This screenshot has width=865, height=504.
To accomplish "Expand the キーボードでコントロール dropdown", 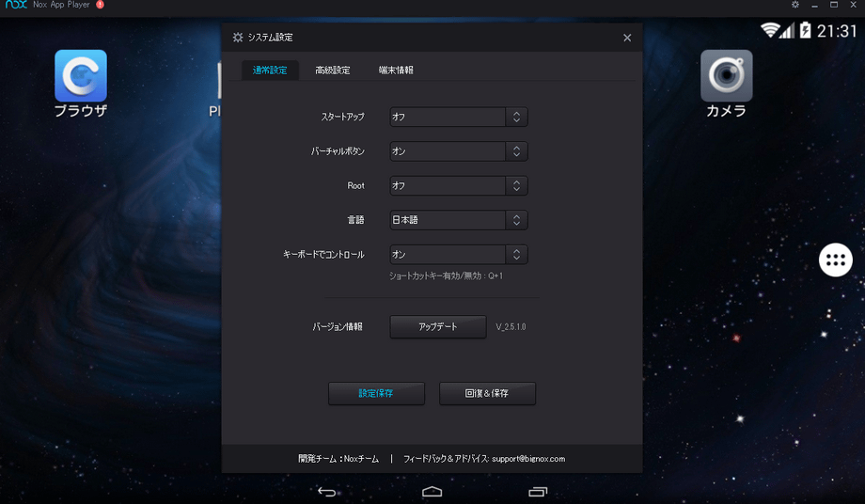I will coord(458,255).
